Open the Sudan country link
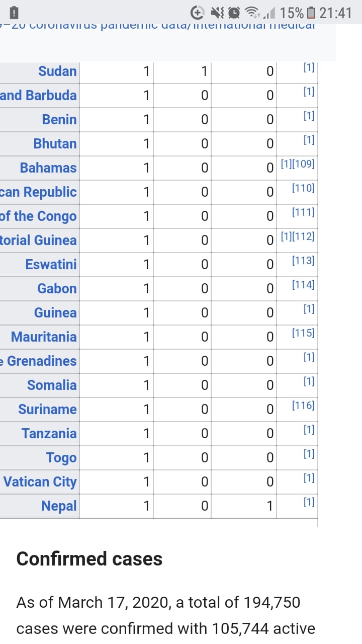 [x=57, y=71]
